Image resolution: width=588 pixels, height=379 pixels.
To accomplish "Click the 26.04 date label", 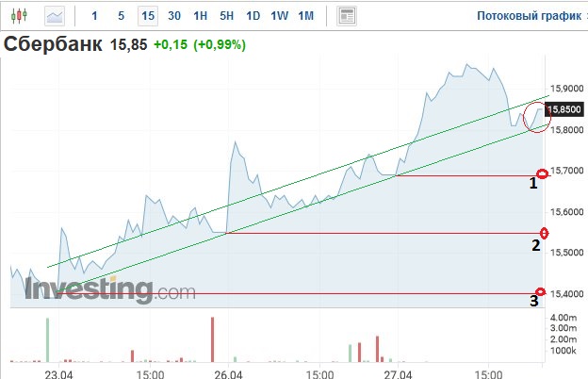I will pyautogui.click(x=228, y=374).
